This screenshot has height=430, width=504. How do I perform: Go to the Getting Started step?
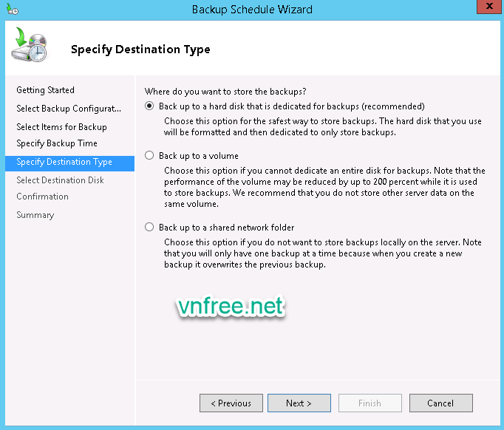click(x=46, y=90)
